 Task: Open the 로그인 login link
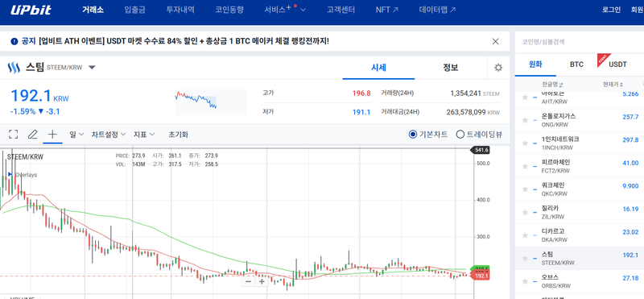pos(611,10)
